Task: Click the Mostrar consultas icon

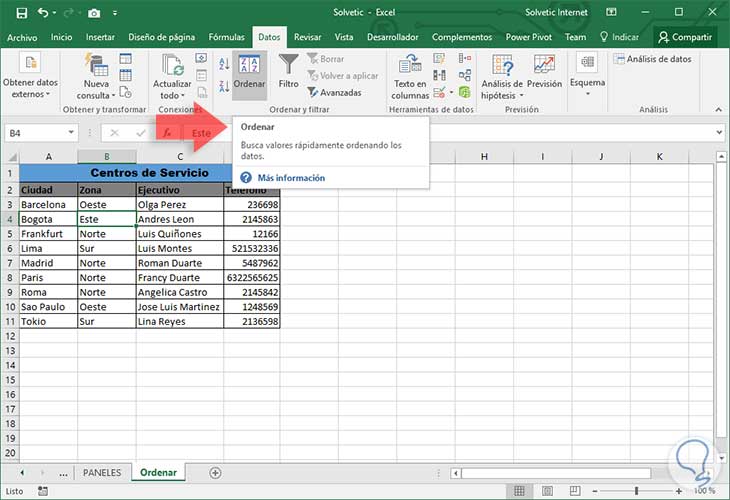Action: pos(126,59)
